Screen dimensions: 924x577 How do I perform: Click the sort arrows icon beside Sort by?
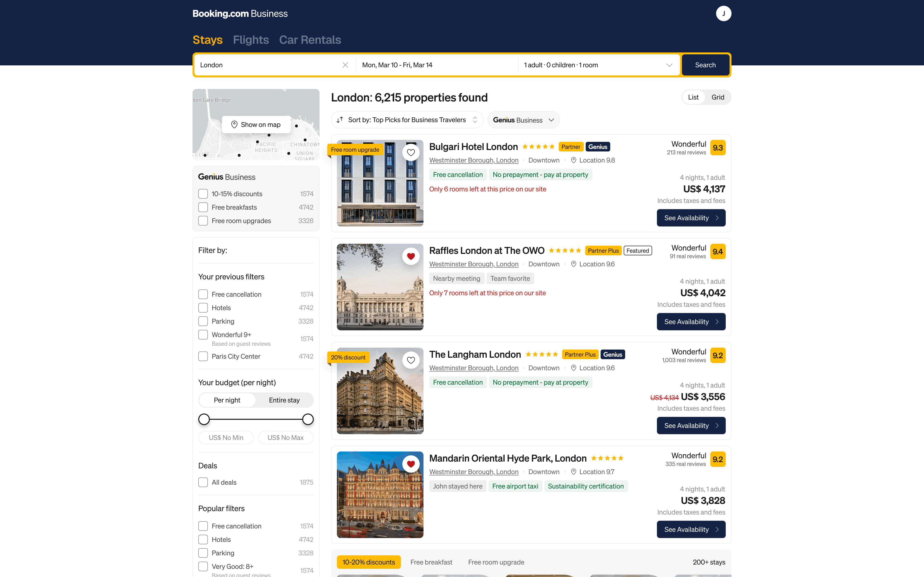[340, 120]
